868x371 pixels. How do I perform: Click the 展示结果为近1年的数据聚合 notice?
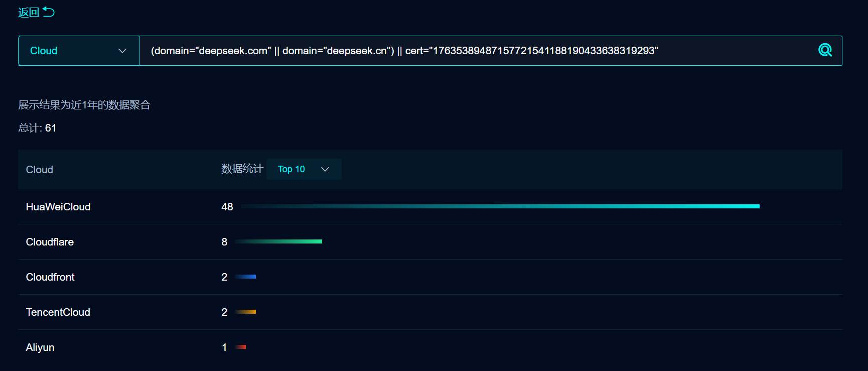tap(84, 105)
